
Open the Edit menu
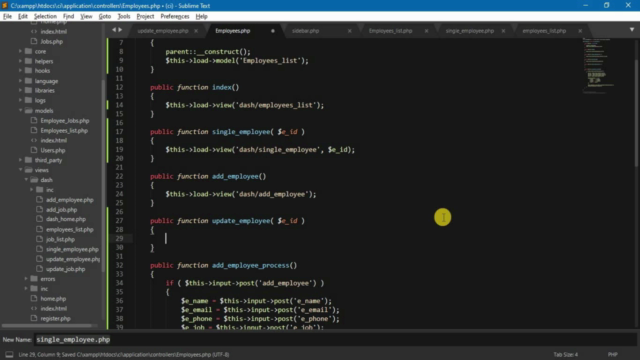click(x=22, y=16)
